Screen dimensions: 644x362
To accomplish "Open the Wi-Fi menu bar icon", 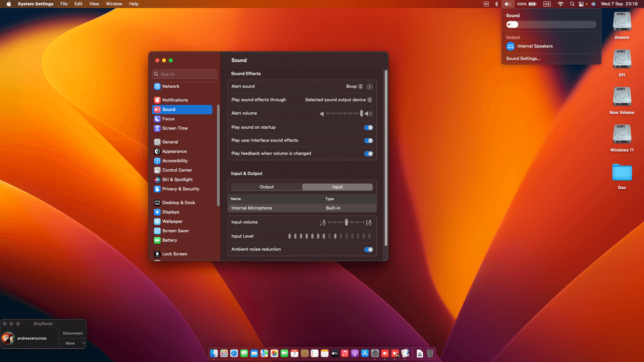I will click(560, 4).
